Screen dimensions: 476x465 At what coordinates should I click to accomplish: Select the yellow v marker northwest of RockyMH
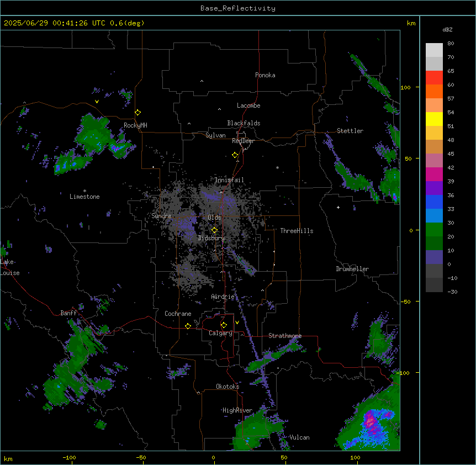click(97, 102)
